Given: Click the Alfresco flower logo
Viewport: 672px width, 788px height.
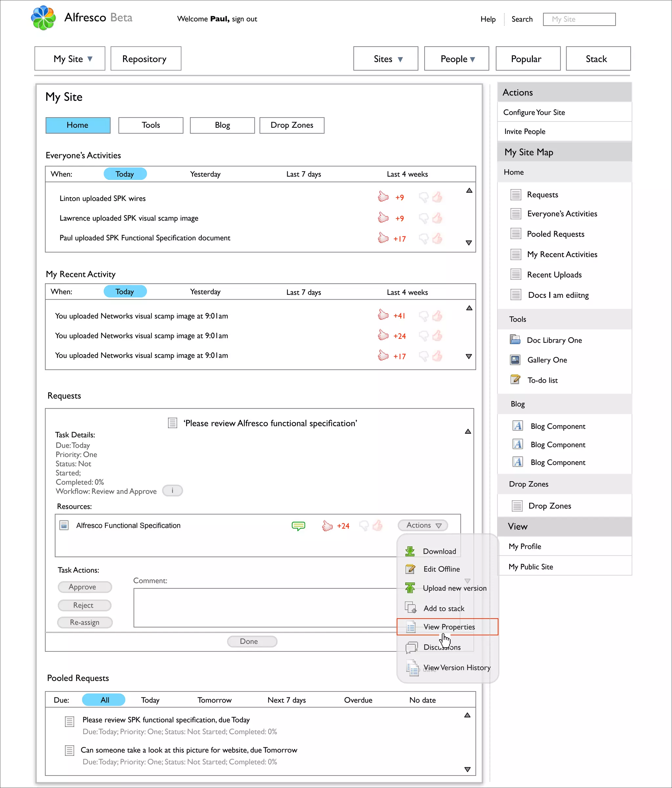Looking at the screenshot, I should [43, 18].
